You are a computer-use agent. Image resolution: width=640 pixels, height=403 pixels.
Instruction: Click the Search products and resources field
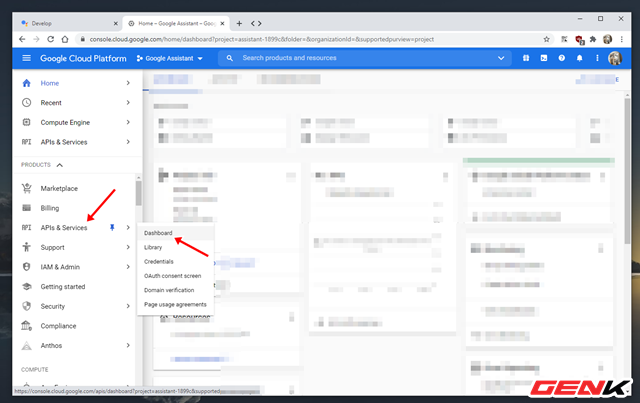tap(365, 58)
